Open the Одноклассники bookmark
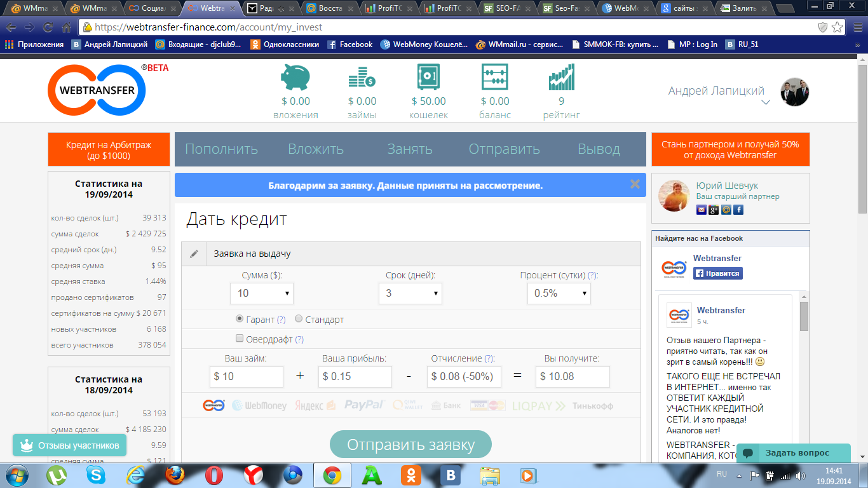This screenshot has width=868, height=488. [285, 44]
